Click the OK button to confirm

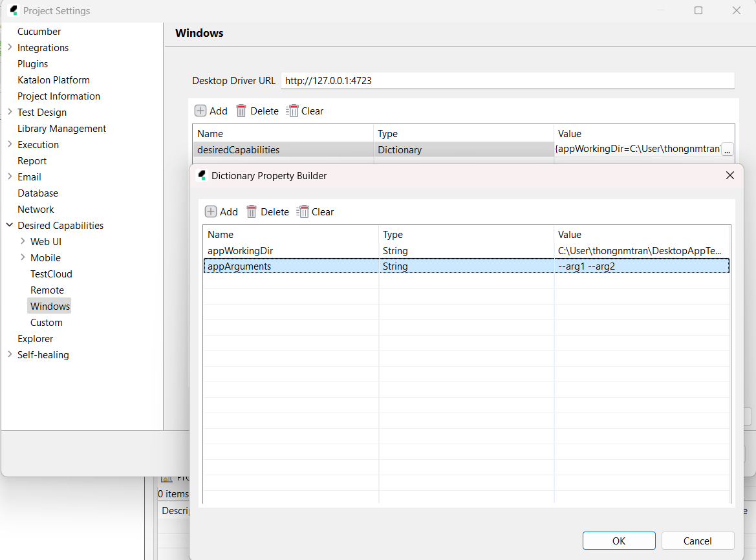tap(618, 541)
